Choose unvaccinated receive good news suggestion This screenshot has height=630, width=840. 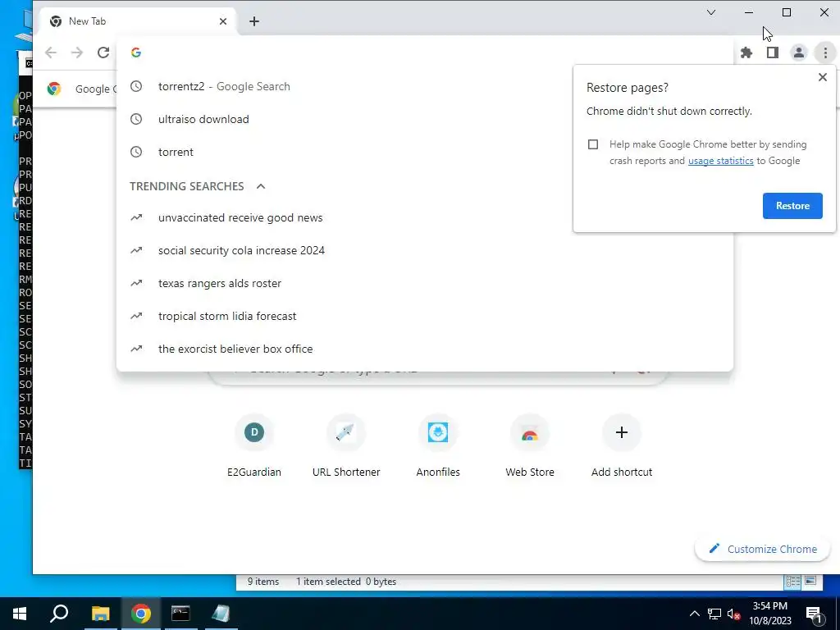(x=424, y=217)
